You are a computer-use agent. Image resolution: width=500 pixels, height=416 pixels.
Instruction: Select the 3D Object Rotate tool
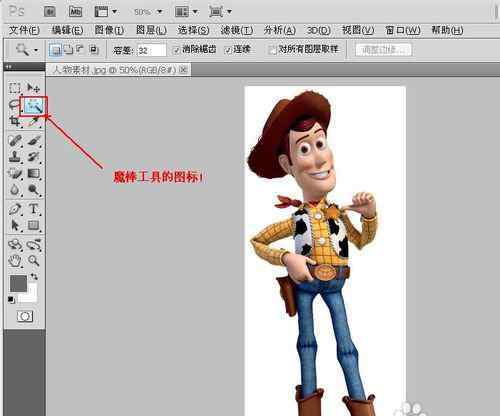(15, 245)
